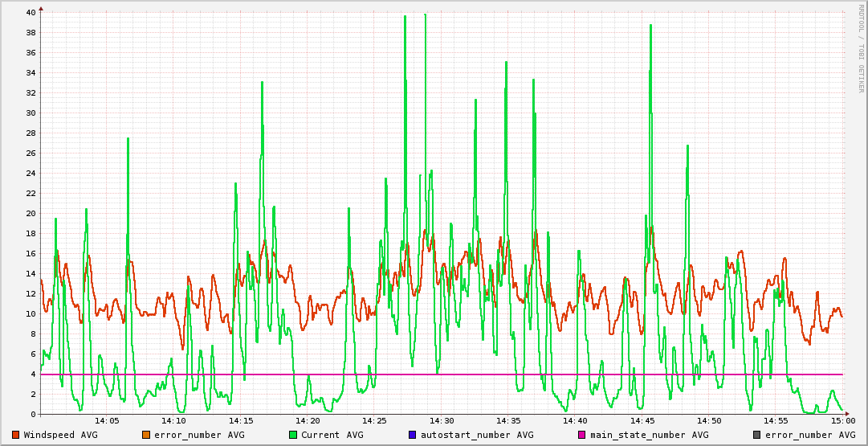The image size is (868, 446).
Task: Select the 0 value on y-axis
Action: tap(32, 414)
